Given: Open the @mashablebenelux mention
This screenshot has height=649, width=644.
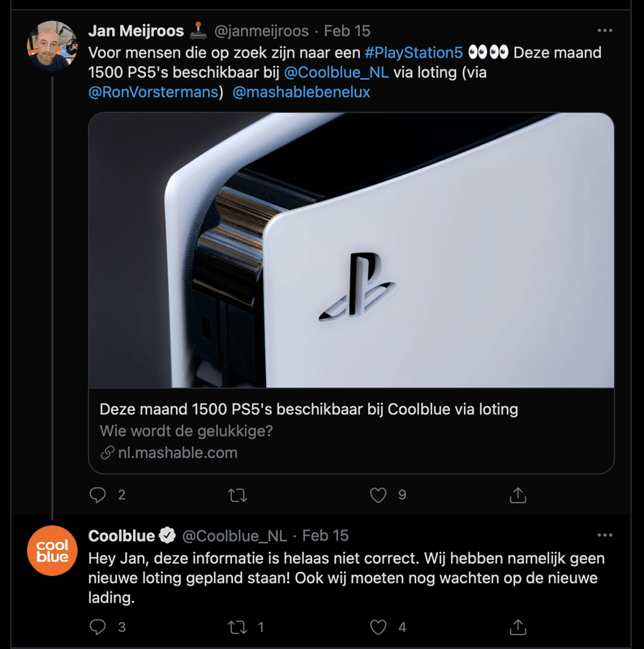Looking at the screenshot, I should click(x=301, y=92).
